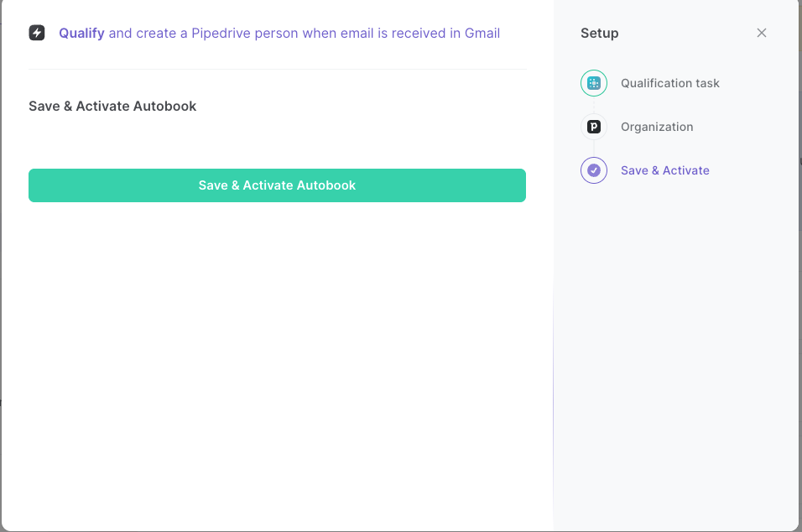Click the Save & Activate Autobook green button
The height and width of the screenshot is (532, 802).
(x=277, y=185)
